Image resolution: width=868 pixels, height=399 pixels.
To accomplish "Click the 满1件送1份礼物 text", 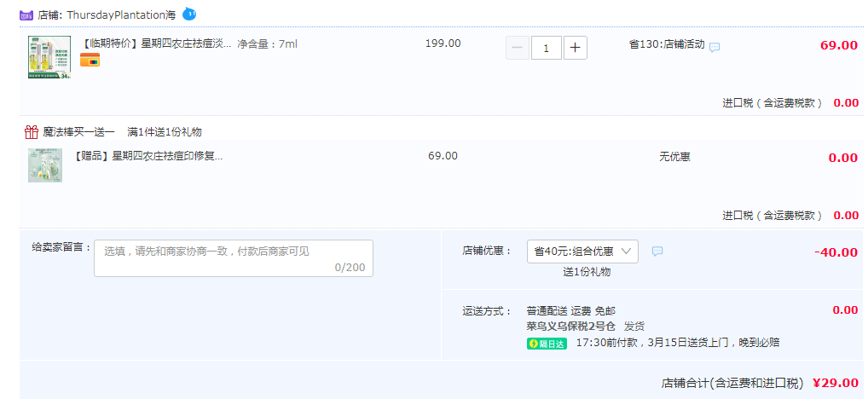I will pyautogui.click(x=165, y=131).
